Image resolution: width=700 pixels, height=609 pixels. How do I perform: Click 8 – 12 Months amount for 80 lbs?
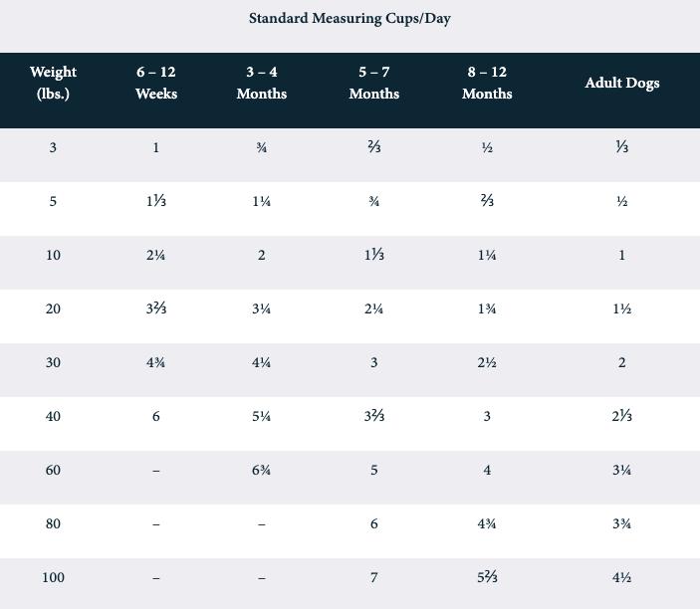pyautogui.click(x=487, y=523)
